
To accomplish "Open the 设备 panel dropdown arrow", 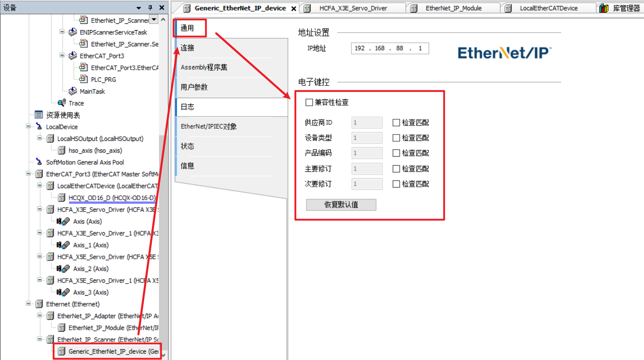I will point(139,8).
